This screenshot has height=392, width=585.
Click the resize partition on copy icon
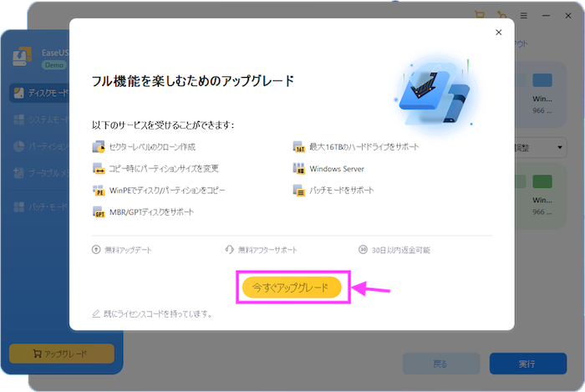tap(99, 168)
